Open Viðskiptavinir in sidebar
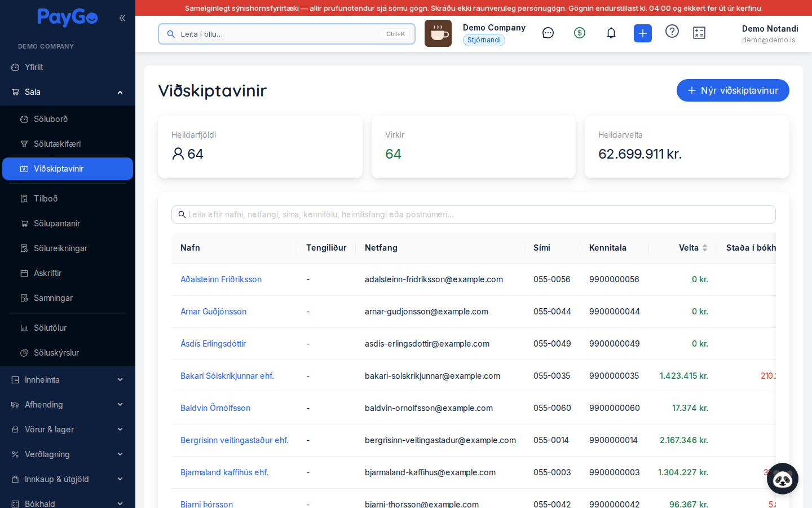The height and width of the screenshot is (508, 812). tap(68, 169)
